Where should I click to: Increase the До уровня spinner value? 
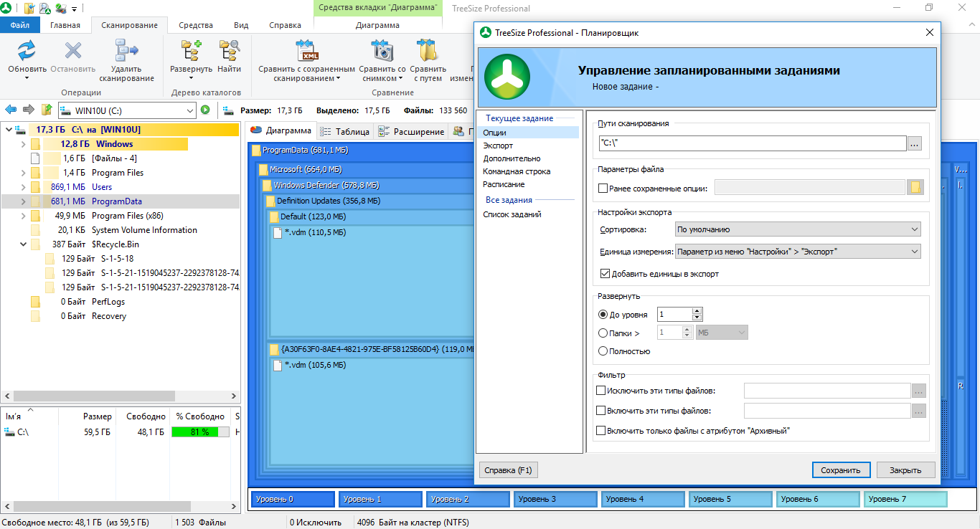point(697,310)
